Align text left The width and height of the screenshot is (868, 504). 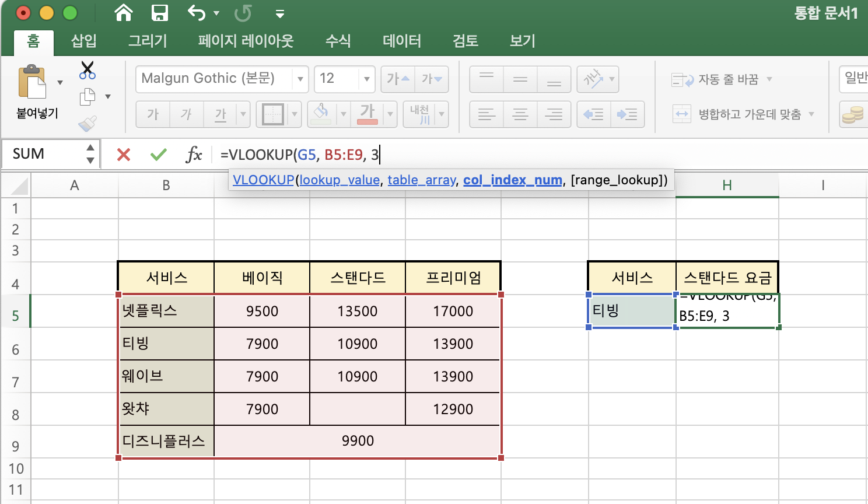point(487,114)
